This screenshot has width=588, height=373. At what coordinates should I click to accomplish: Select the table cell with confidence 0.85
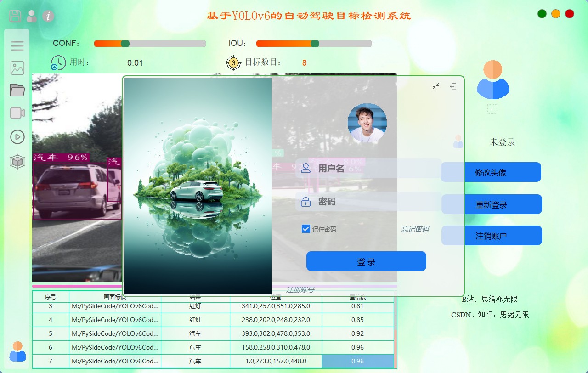tap(358, 320)
